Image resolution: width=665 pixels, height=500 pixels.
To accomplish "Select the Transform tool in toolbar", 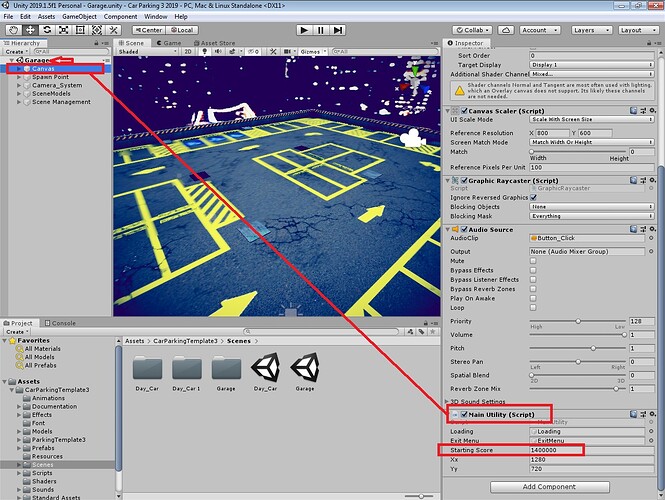I will click(x=97, y=30).
